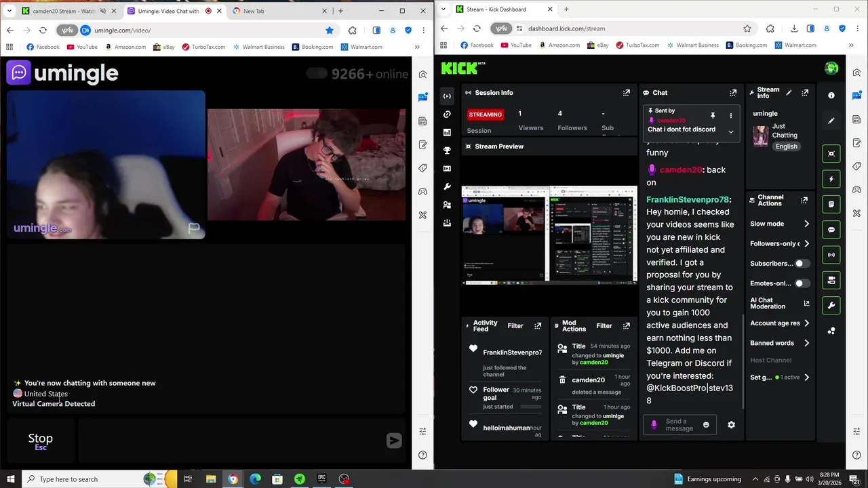This screenshot has height=488, width=868.
Task: Open the Kick sidebar trophy achievements icon
Action: tap(447, 150)
